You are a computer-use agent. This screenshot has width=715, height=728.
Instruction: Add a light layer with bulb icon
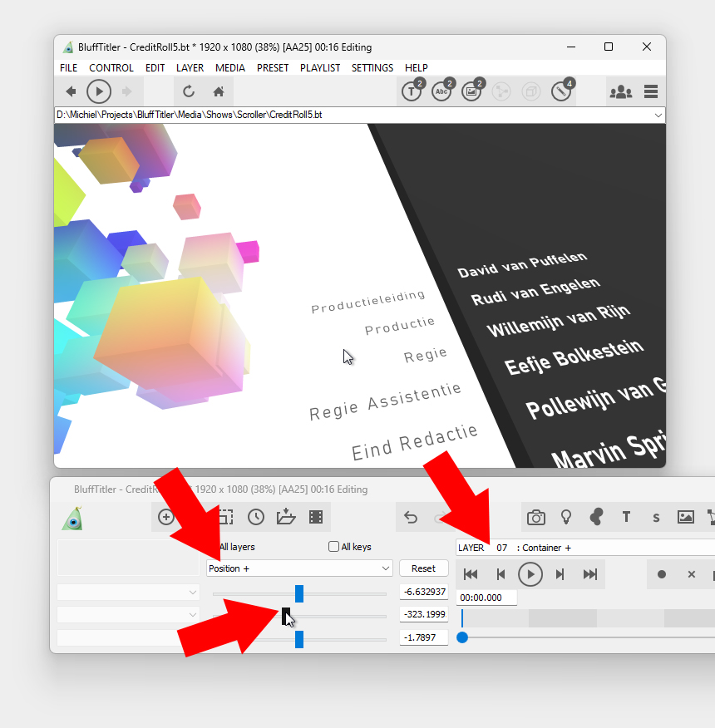coord(566,517)
